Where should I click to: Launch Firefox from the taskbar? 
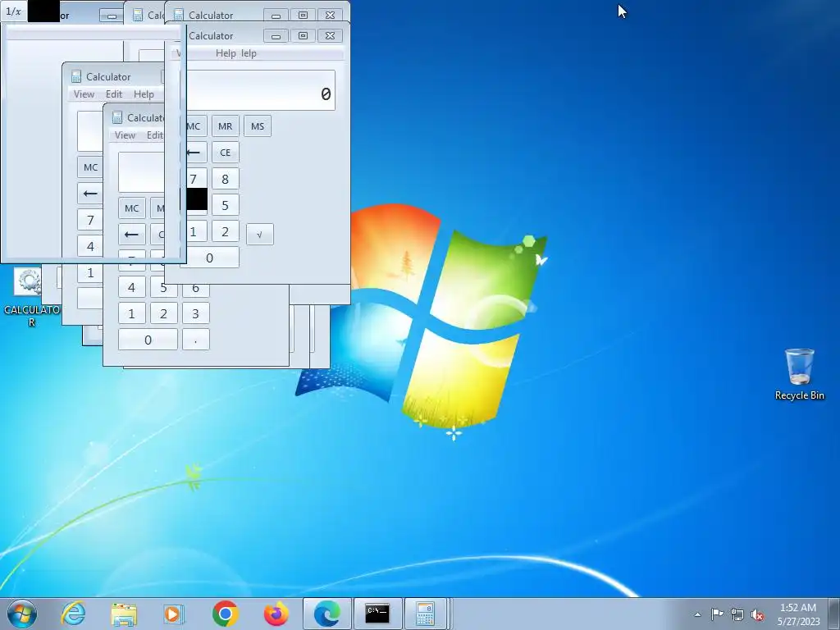[x=276, y=614]
